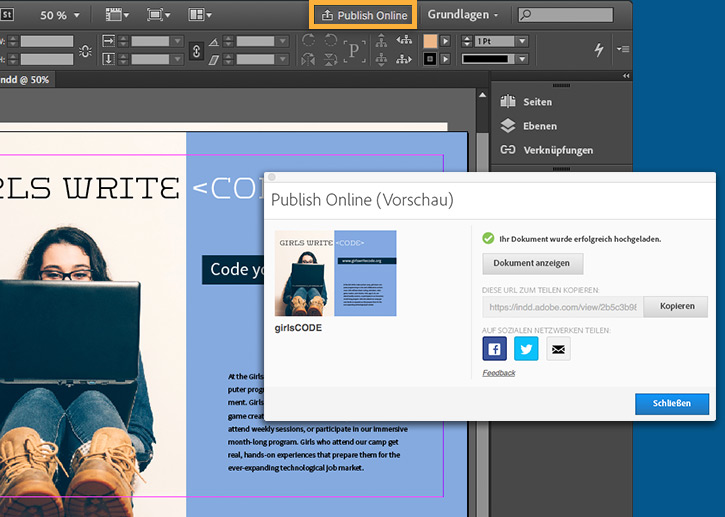Click the rotation angle icon

(x=214, y=42)
